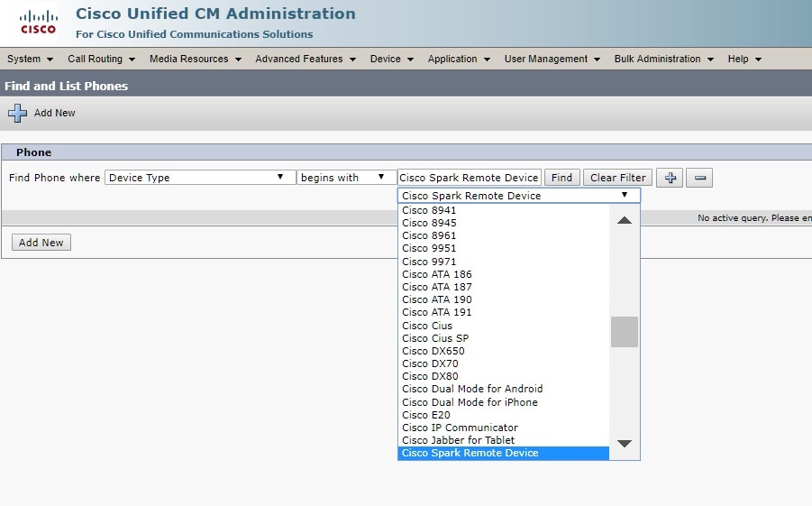Choose Cisco Jabber for Tablet option

pyautogui.click(x=504, y=440)
